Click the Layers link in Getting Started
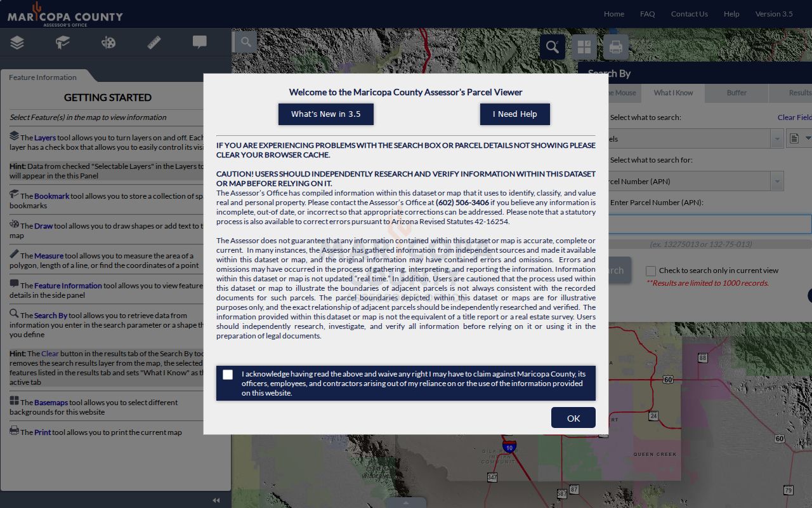 (45, 138)
